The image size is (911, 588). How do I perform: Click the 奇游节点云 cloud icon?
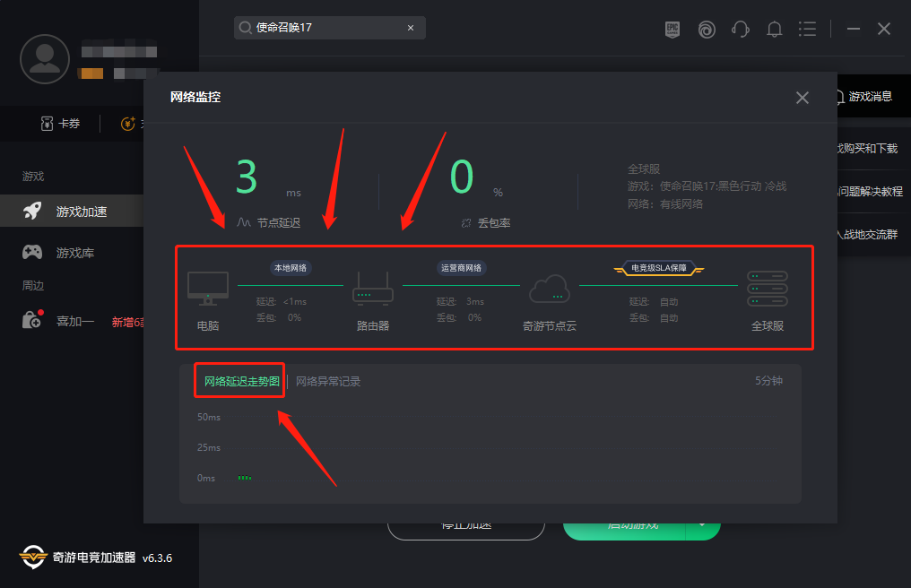[549, 289]
